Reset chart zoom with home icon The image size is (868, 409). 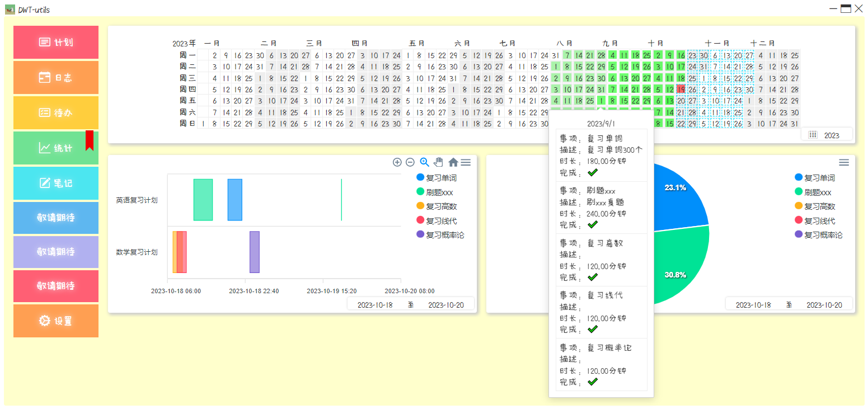453,162
